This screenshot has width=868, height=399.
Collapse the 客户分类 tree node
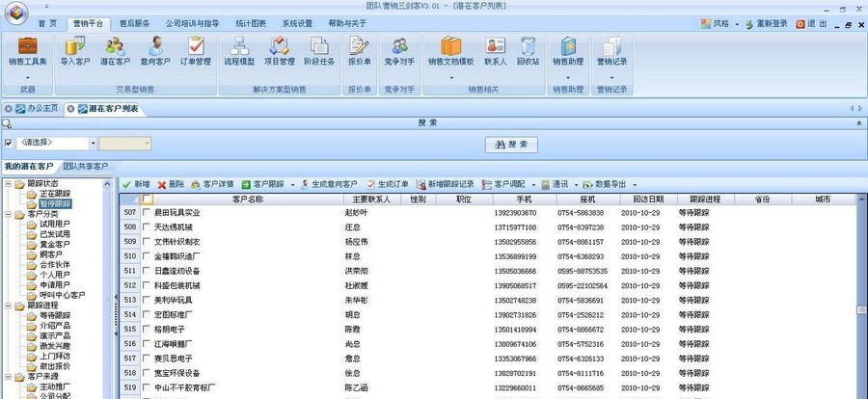click(x=9, y=214)
